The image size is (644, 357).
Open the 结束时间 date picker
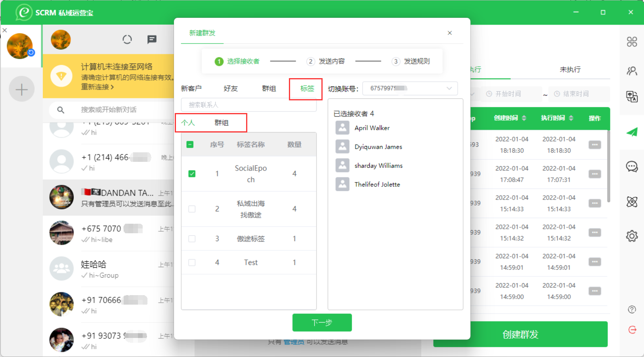(x=579, y=94)
